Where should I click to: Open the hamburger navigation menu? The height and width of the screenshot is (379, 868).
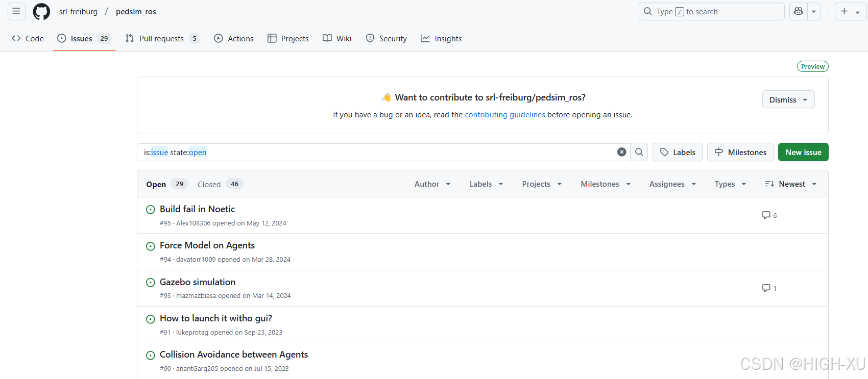point(16,11)
